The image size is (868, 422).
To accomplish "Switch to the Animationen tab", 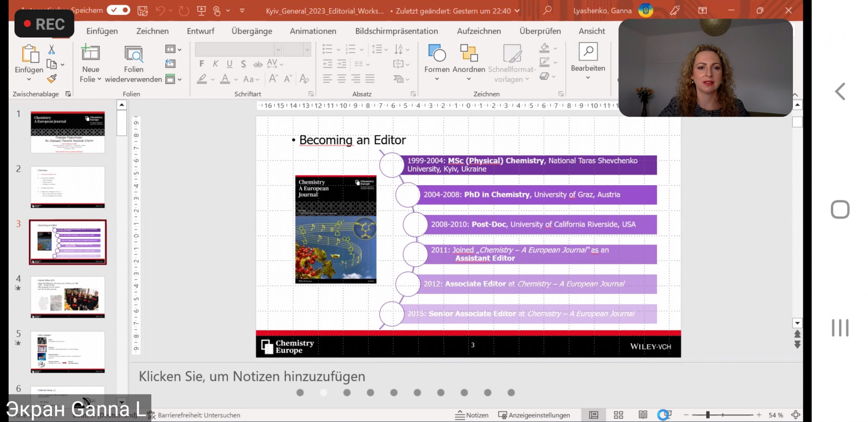I will pyautogui.click(x=313, y=31).
